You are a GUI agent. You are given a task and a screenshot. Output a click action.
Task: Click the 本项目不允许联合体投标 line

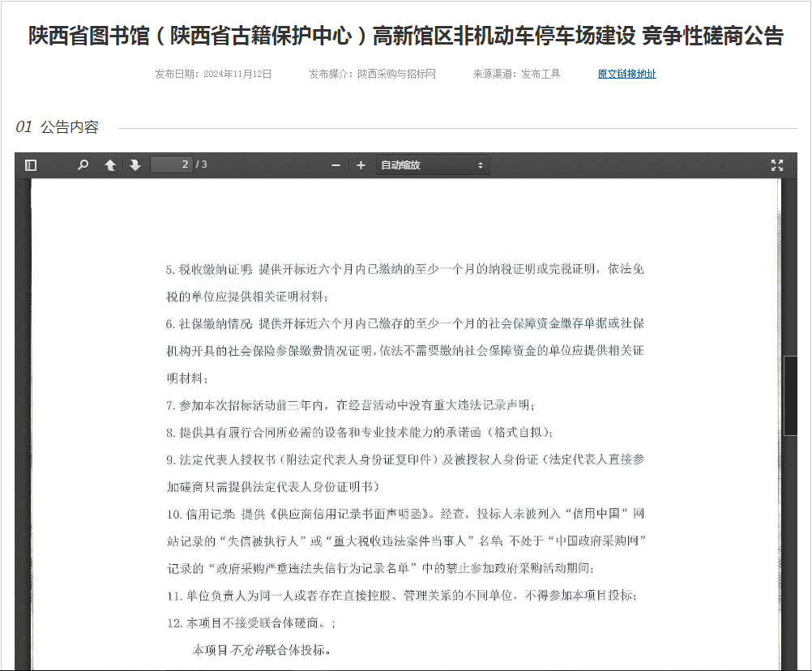[x=261, y=650]
